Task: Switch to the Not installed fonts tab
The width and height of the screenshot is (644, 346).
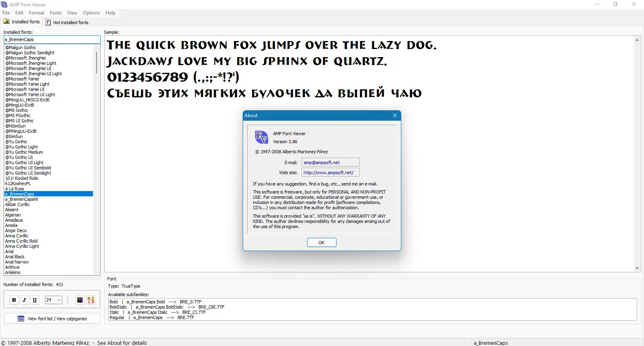Action: [x=67, y=23]
